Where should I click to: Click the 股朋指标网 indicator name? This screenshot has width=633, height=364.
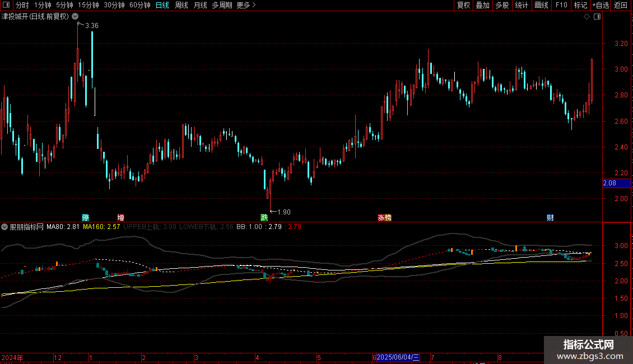pyautogui.click(x=27, y=227)
